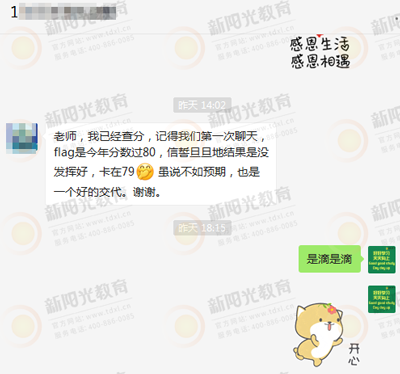This screenshot has width=400, height=374.
Task: Select the green 是滴是滴 message bubble
Action: pyautogui.click(x=330, y=259)
